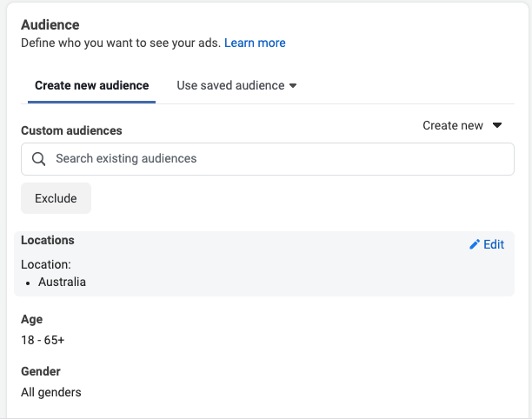
Task: Switch to the Create new audience tab
Action: click(91, 86)
